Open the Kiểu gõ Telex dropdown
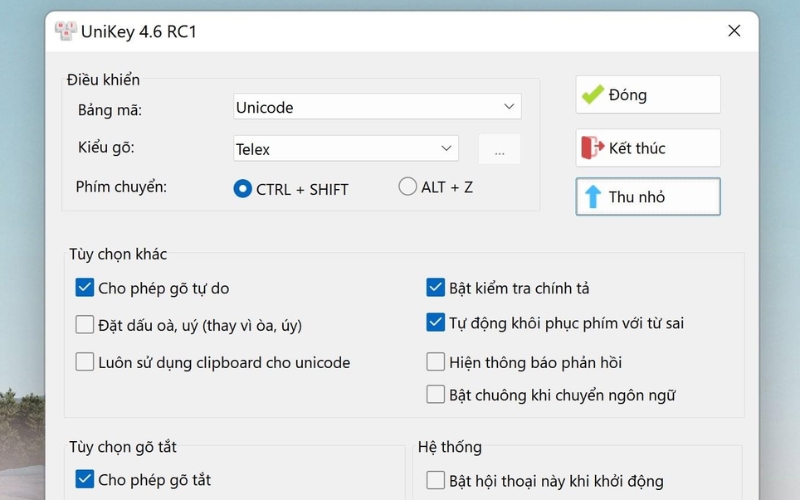800x500 pixels. tap(346, 148)
